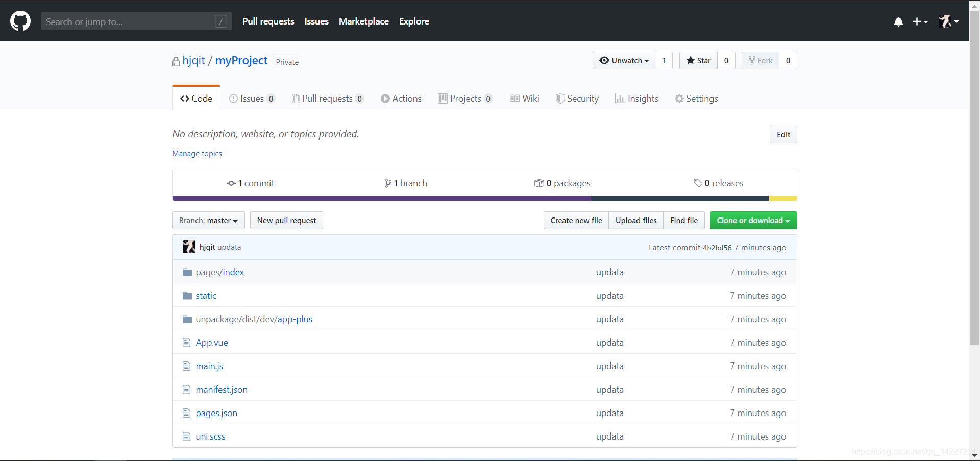Open the Projects tab

pyautogui.click(x=465, y=99)
